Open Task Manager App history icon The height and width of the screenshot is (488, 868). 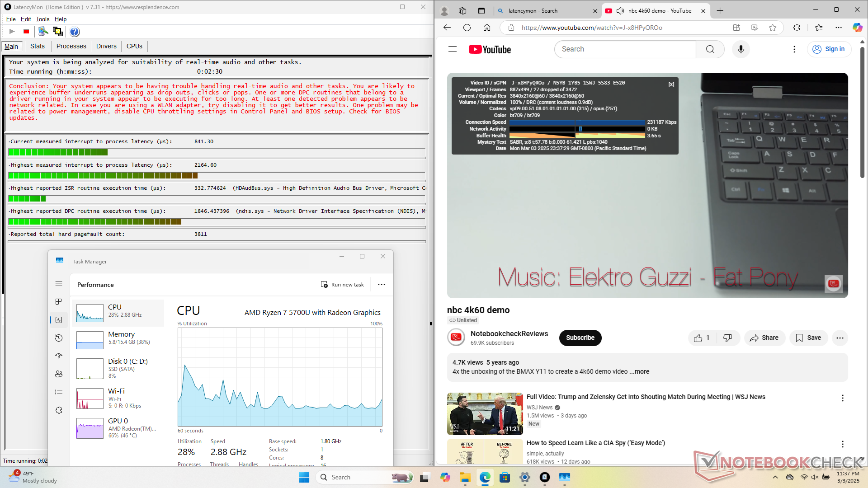(59, 338)
